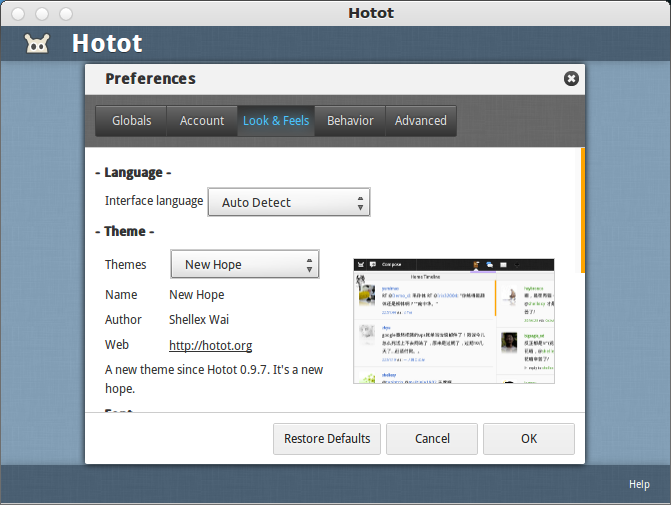This screenshot has height=505, width=671.
Task: Select the Look & Feels tab
Action: tap(276, 121)
